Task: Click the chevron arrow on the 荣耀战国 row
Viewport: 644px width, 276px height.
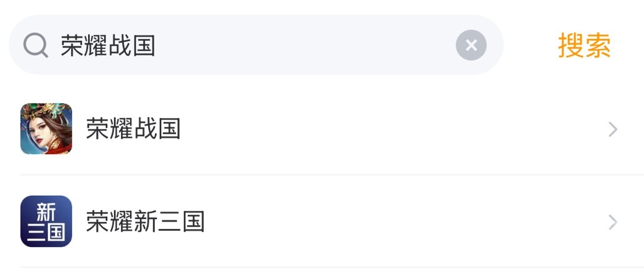Action: (612, 129)
